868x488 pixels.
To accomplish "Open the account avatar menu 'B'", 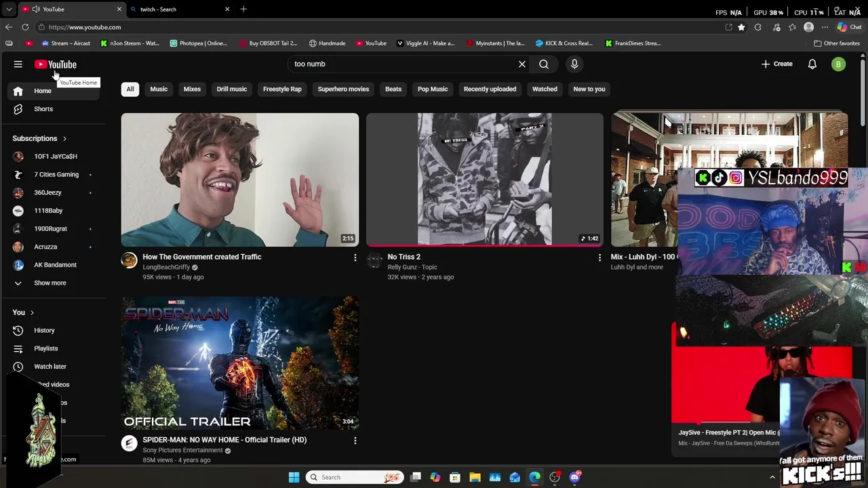I will point(839,64).
